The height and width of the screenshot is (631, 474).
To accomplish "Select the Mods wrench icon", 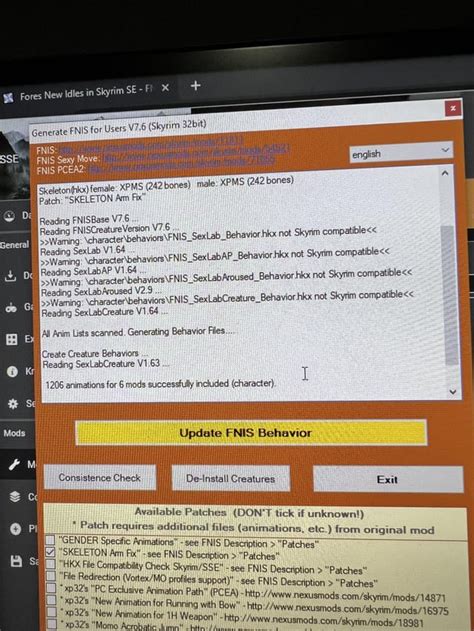I will point(14,465).
